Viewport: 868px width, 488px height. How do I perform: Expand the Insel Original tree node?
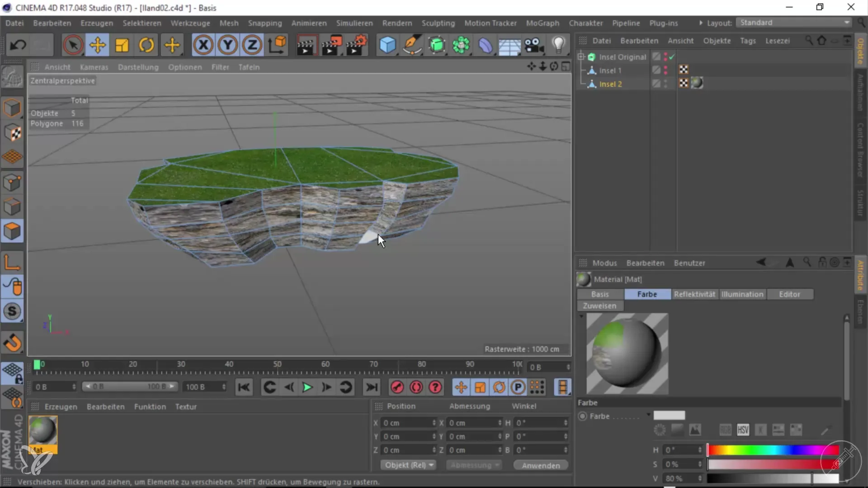coord(581,57)
